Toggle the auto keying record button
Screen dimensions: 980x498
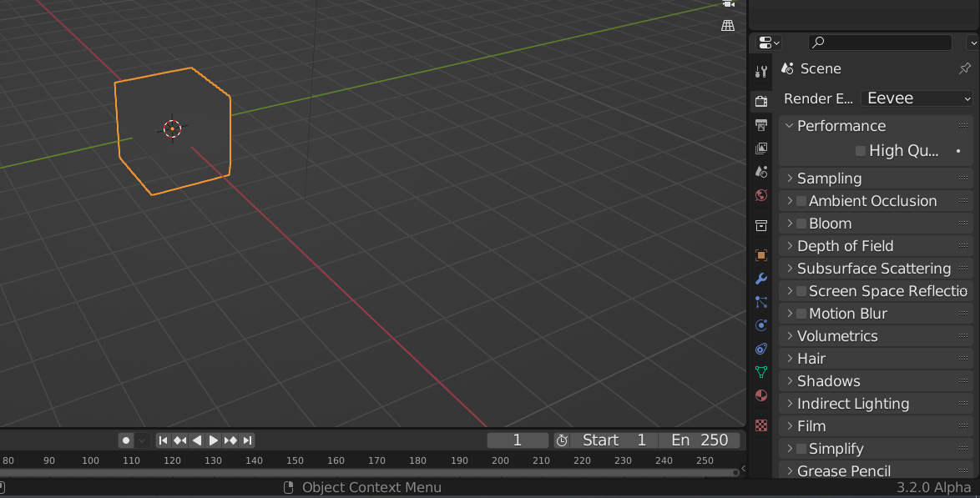[x=125, y=440]
